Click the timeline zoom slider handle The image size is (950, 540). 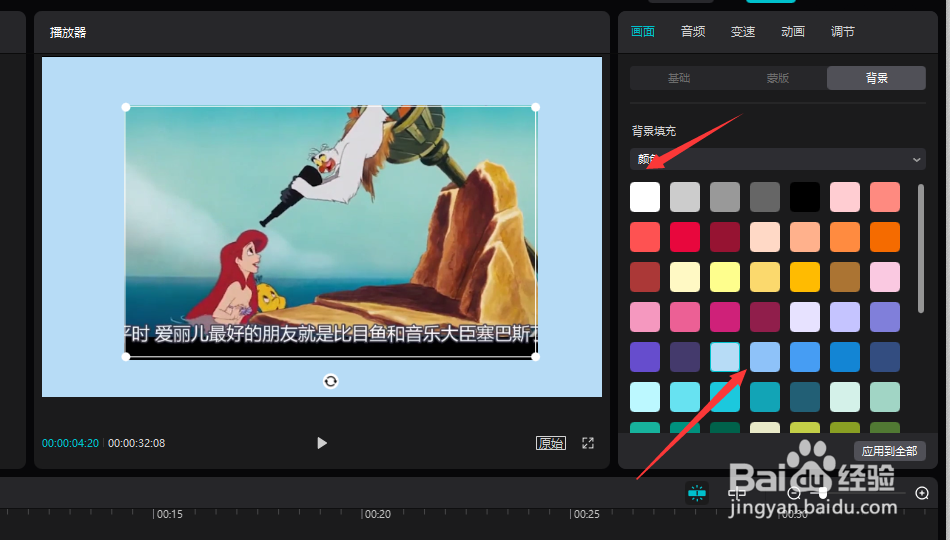coord(822,493)
